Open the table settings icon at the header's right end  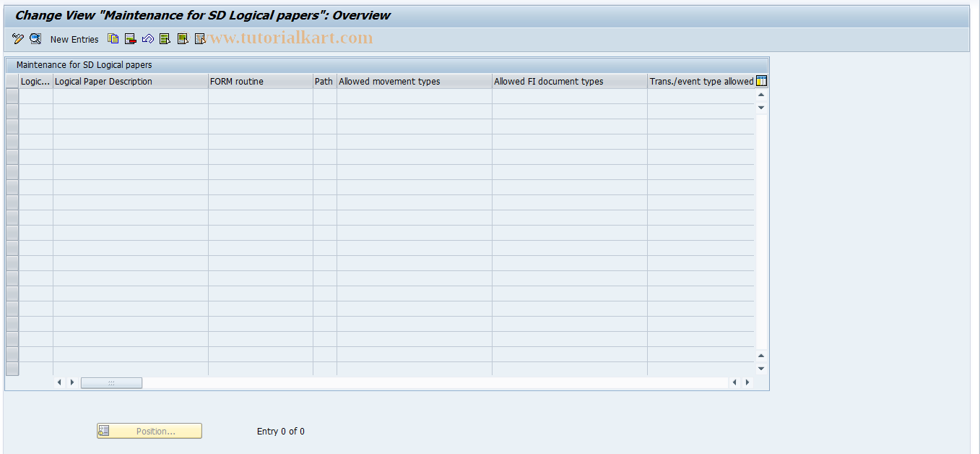(761, 81)
